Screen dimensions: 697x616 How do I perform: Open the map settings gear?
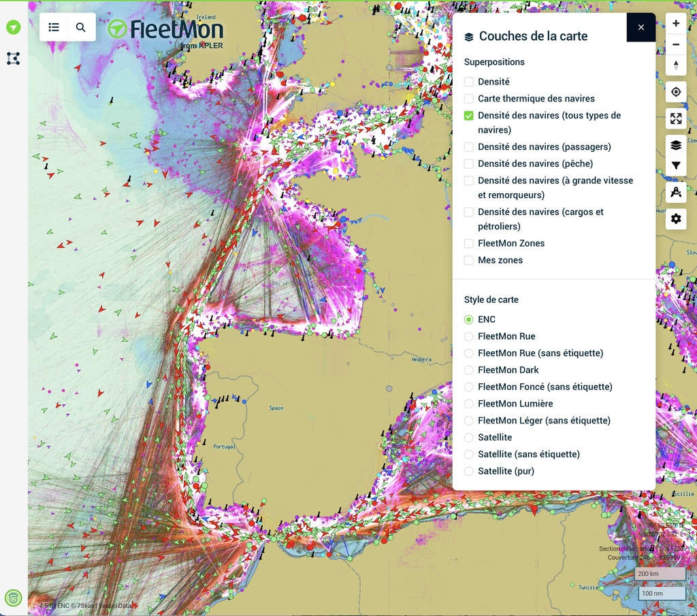(675, 218)
